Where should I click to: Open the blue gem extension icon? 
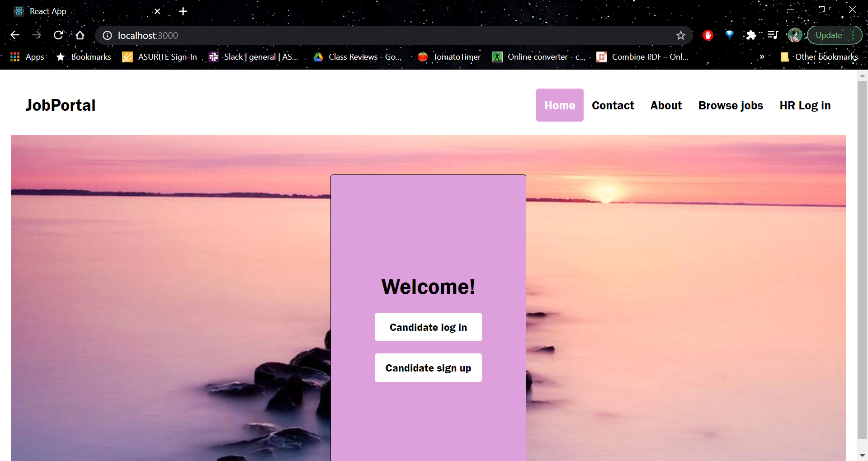tap(729, 35)
